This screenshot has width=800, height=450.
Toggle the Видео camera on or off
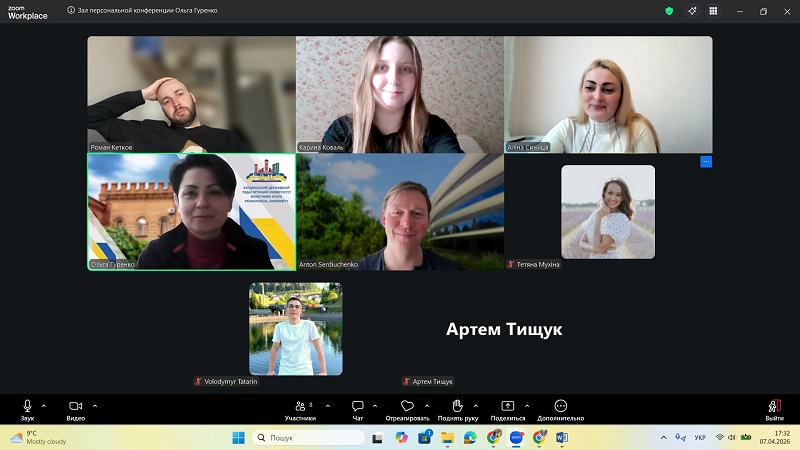coord(75,407)
